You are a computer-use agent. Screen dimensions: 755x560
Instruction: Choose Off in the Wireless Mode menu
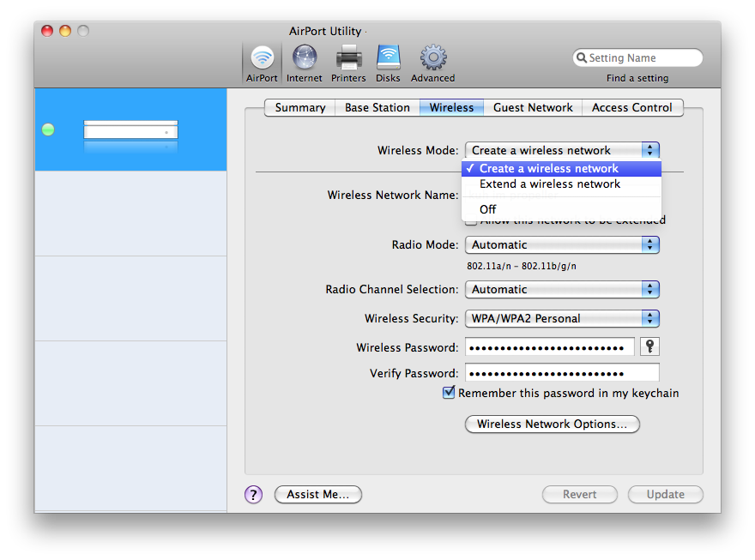point(561,209)
